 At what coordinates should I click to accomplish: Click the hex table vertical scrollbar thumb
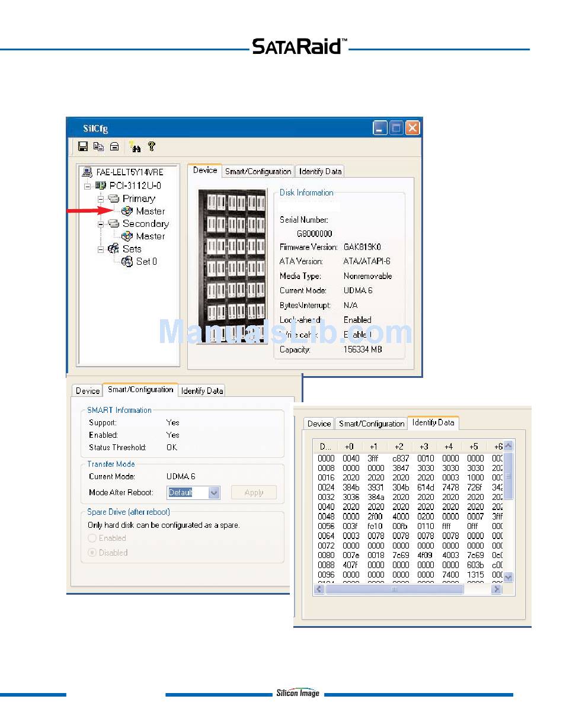508,476
